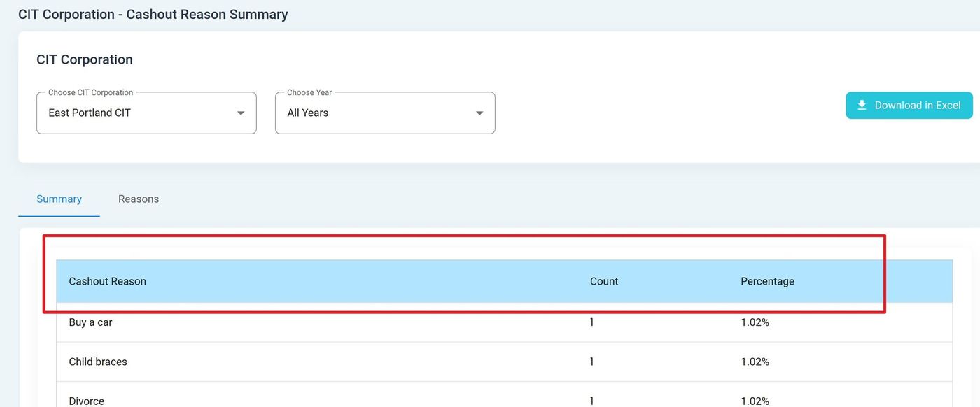The width and height of the screenshot is (980, 407).
Task: Click the Cashout Reason Summary page title
Action: pos(153,14)
